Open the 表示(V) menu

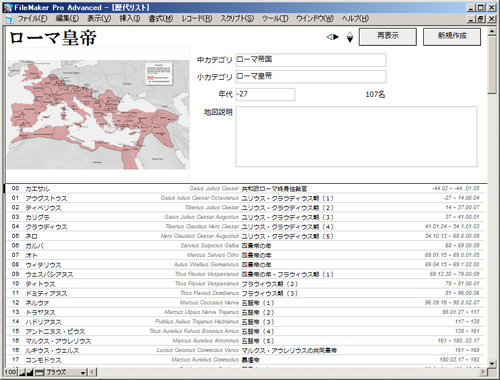pos(99,19)
